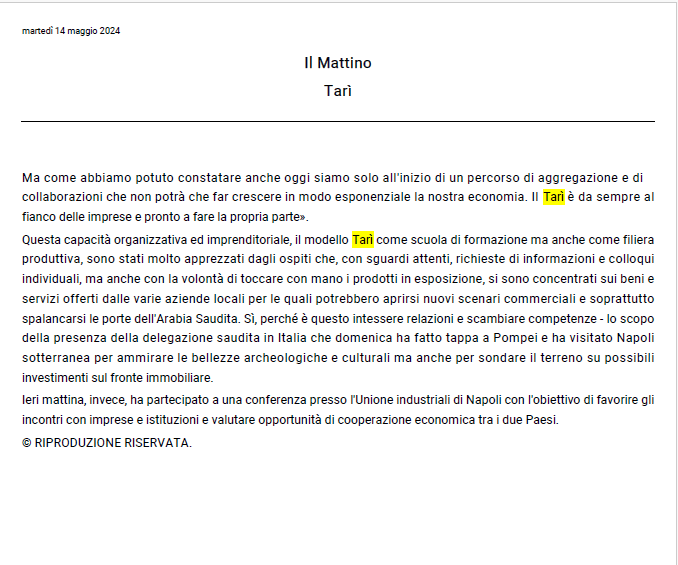Click the opening words 'Ma come abbiamo'
This screenshot has width=678, height=565.
coord(77,178)
